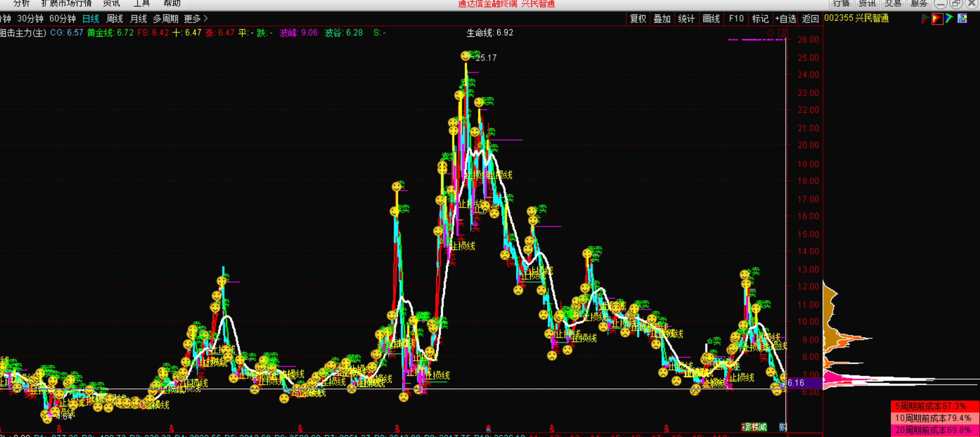Open the 叠加 overlay options
980x437 pixels.
[662, 19]
